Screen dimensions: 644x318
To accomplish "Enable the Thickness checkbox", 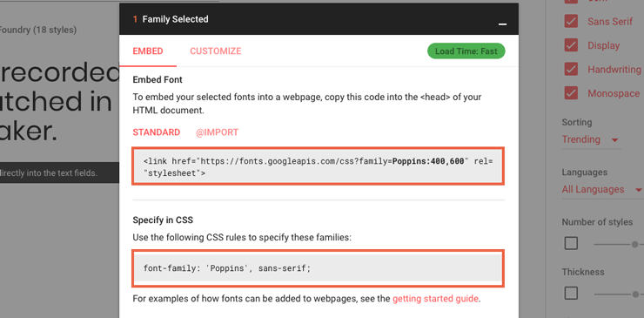I will tap(571, 294).
